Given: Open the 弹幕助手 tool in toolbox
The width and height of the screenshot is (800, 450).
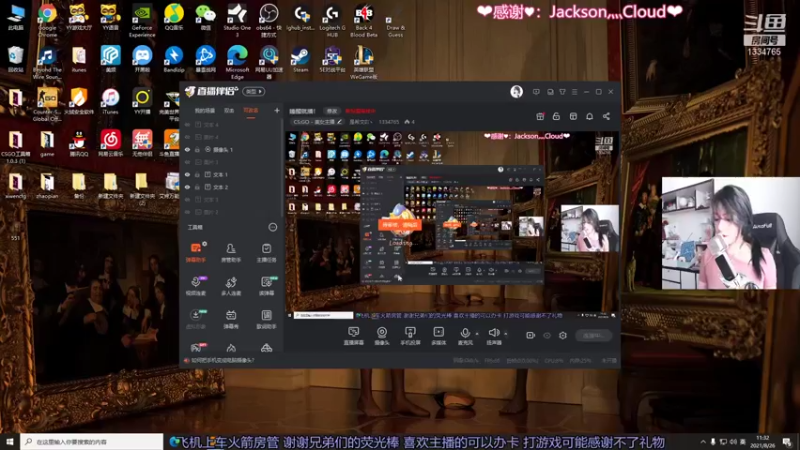Looking at the screenshot, I should point(196,252).
